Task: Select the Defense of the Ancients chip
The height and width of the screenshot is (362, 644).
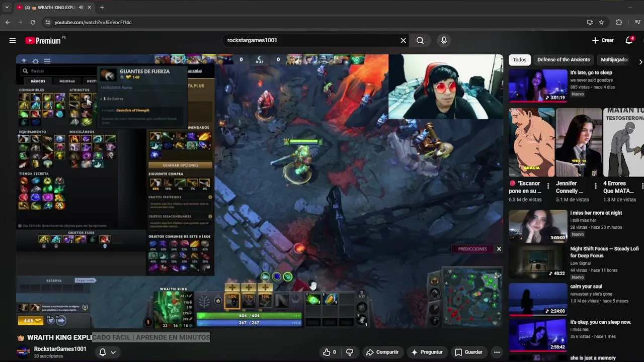Action: click(563, 60)
